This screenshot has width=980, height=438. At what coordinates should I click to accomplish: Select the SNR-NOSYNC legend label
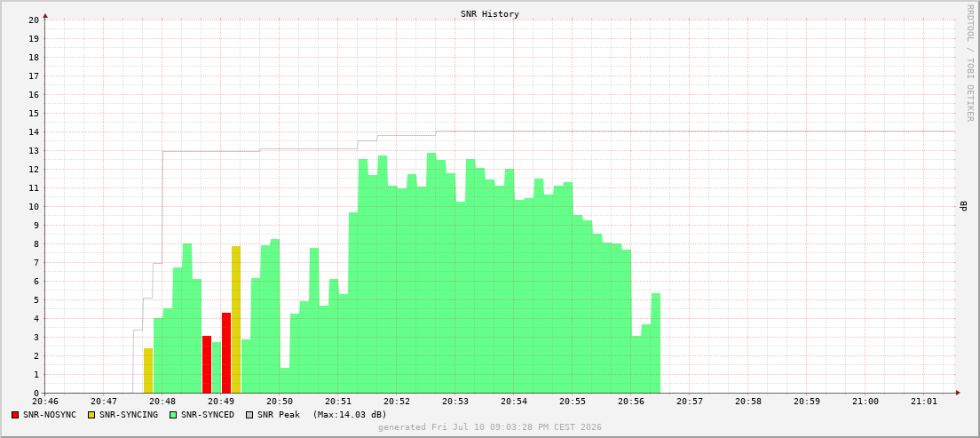[x=50, y=414]
